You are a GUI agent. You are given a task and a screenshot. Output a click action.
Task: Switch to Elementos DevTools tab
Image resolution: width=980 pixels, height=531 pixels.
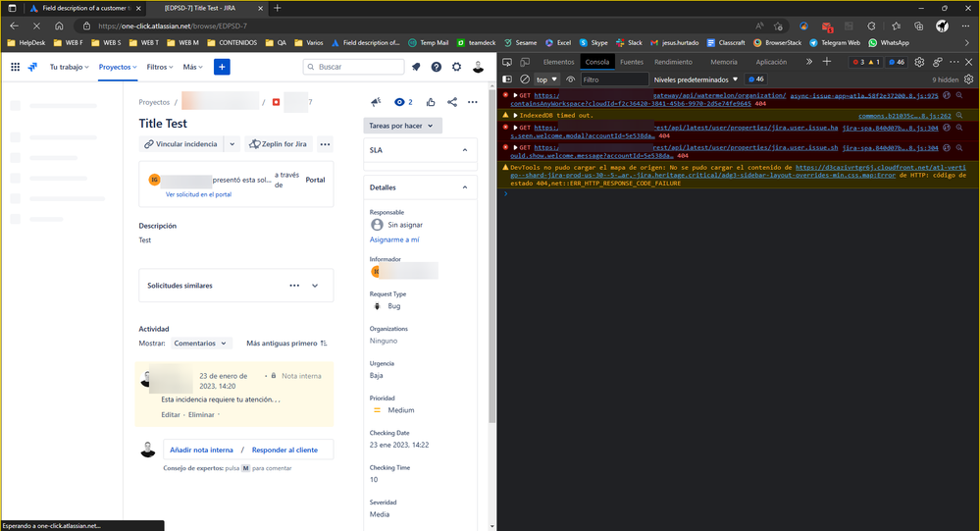(x=558, y=62)
